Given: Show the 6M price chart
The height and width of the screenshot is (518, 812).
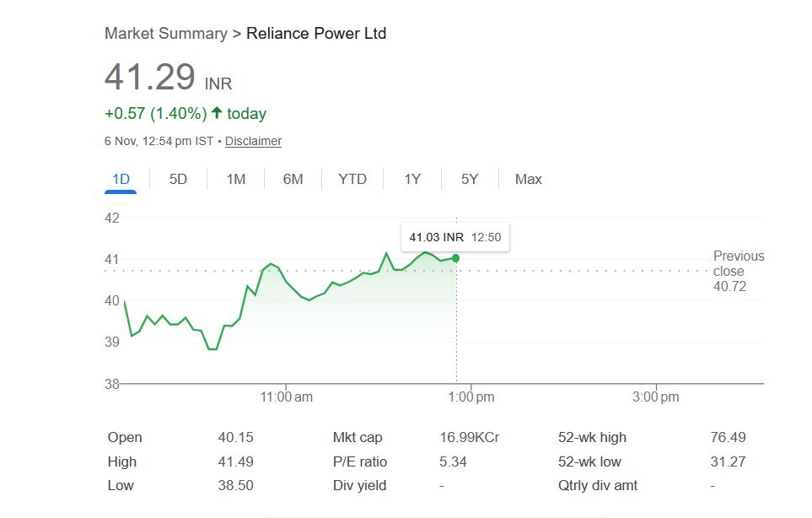Looking at the screenshot, I should click(293, 179).
